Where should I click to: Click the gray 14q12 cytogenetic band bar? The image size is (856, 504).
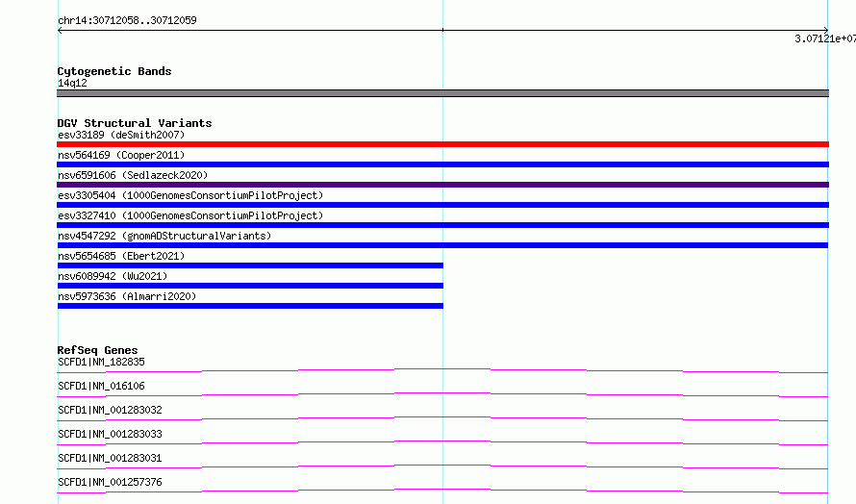pyautogui.click(x=442, y=93)
